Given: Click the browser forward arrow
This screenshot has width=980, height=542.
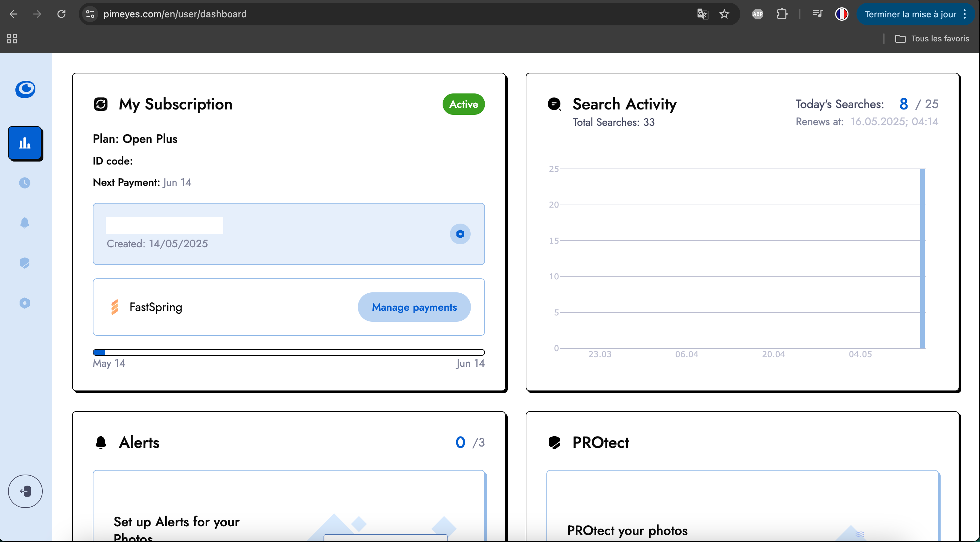Looking at the screenshot, I should [x=37, y=14].
